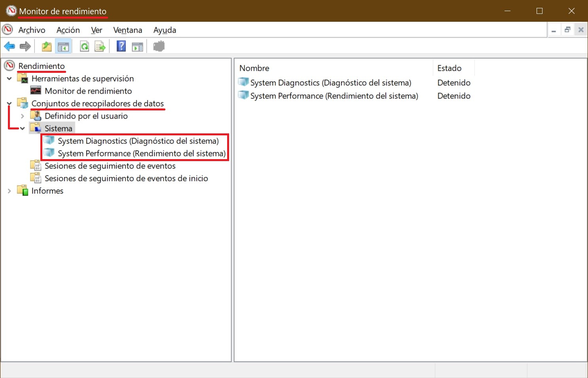
Task: Click the System Performance icon in right pane
Action: 243,95
